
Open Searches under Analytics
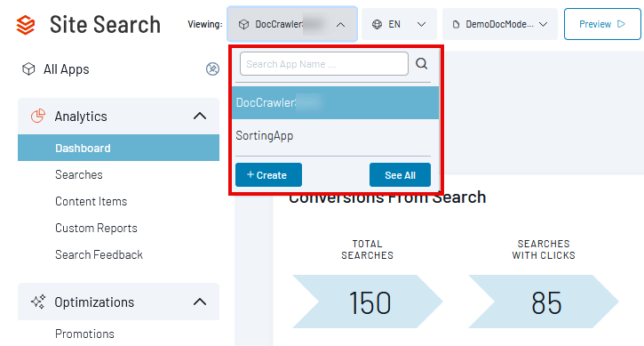pyautogui.click(x=79, y=175)
